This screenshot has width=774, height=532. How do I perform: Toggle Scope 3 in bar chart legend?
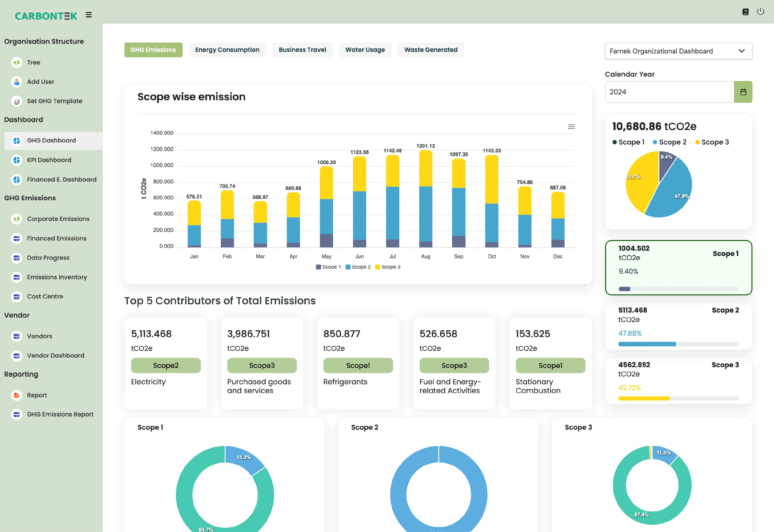(388, 267)
